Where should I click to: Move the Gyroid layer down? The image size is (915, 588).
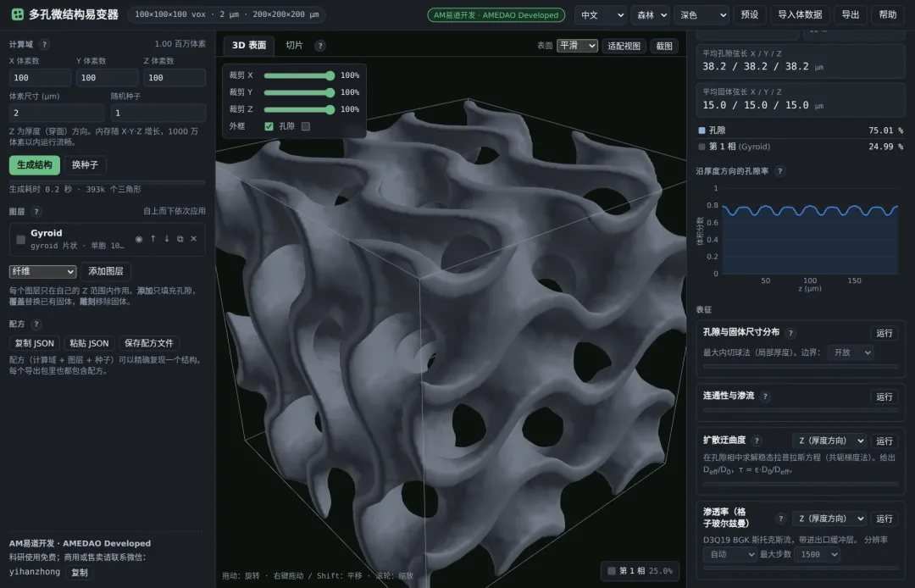click(166, 239)
